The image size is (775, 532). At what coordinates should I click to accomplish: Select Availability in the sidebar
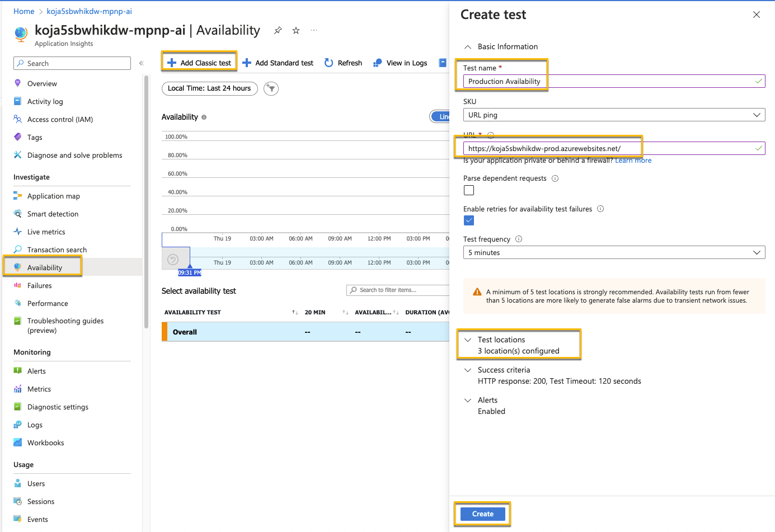click(44, 267)
